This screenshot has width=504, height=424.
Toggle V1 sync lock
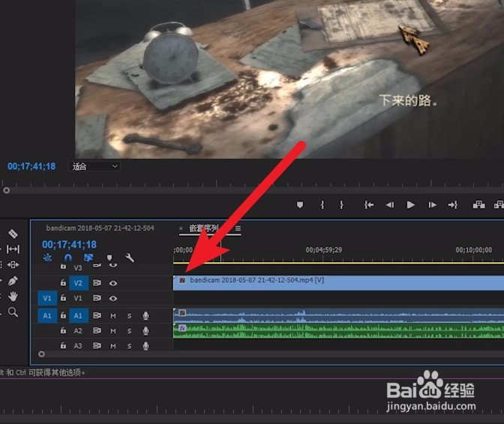pyautogui.click(x=97, y=298)
